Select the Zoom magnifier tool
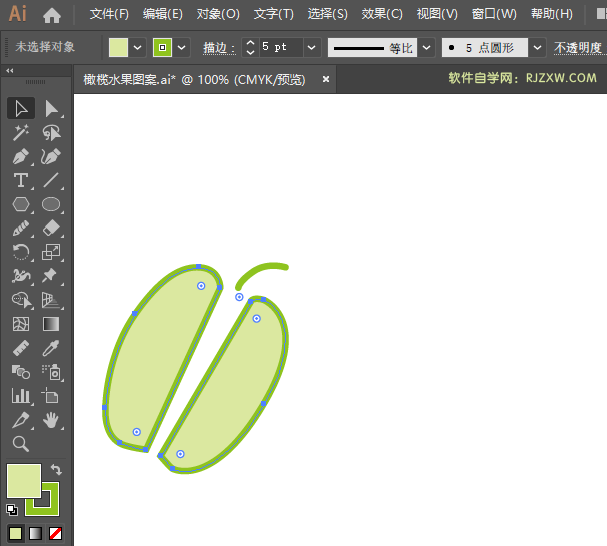 pos(21,444)
